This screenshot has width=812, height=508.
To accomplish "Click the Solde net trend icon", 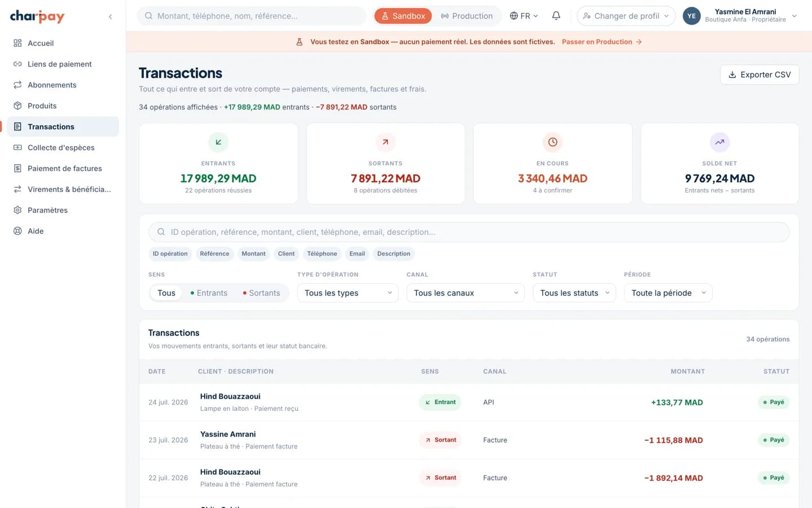I will point(720,142).
